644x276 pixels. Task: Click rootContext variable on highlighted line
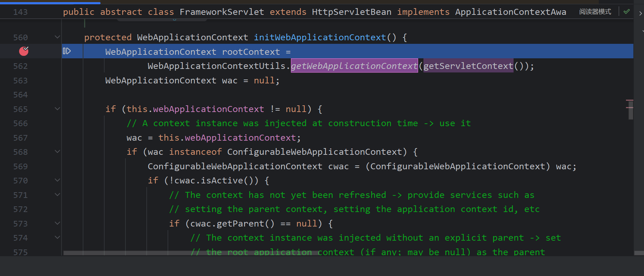pos(251,52)
